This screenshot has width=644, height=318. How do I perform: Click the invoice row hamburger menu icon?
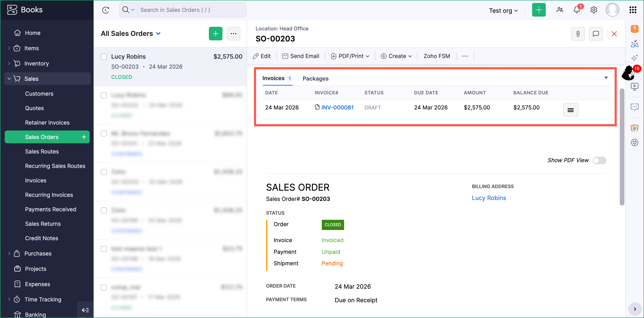570,110
